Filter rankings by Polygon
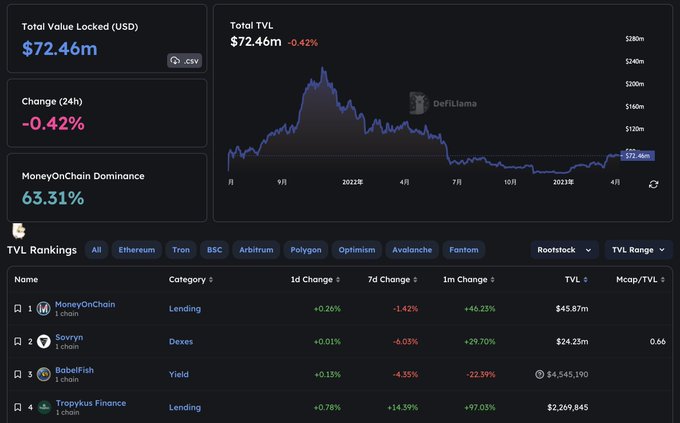This screenshot has width=680, height=423. [306, 250]
